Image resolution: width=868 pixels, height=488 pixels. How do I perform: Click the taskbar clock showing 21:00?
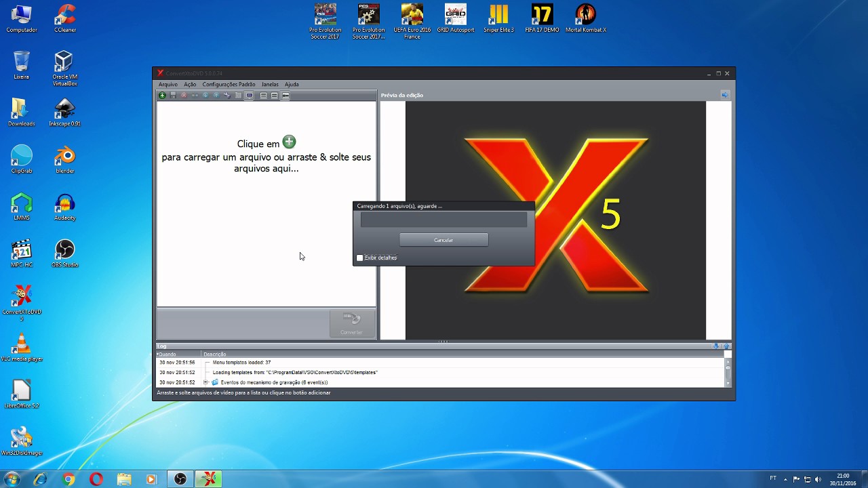pyautogui.click(x=843, y=479)
